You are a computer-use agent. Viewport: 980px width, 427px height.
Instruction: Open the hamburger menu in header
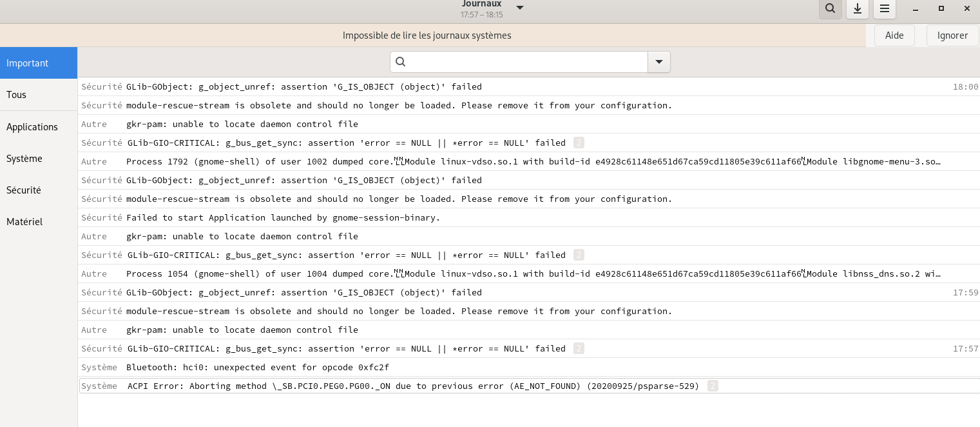point(885,8)
